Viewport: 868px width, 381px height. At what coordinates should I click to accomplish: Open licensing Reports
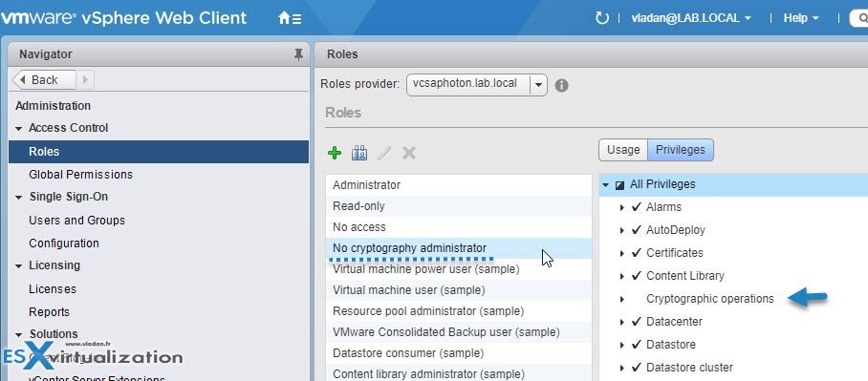tap(50, 312)
